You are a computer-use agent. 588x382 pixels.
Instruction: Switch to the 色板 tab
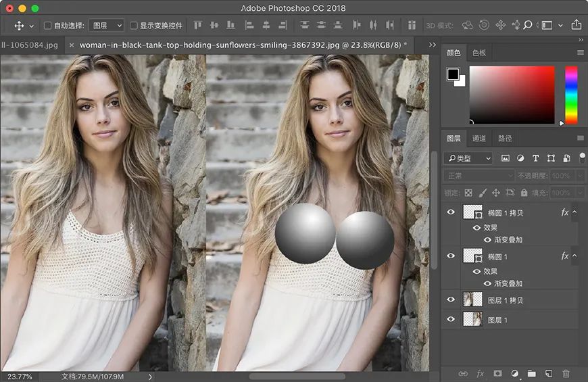(479, 53)
